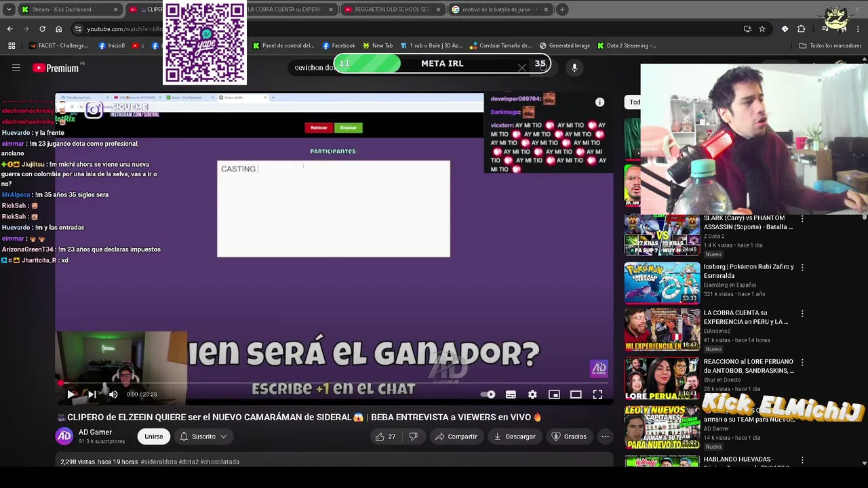Play the YouTube video
868x488 pixels.
pos(71,394)
